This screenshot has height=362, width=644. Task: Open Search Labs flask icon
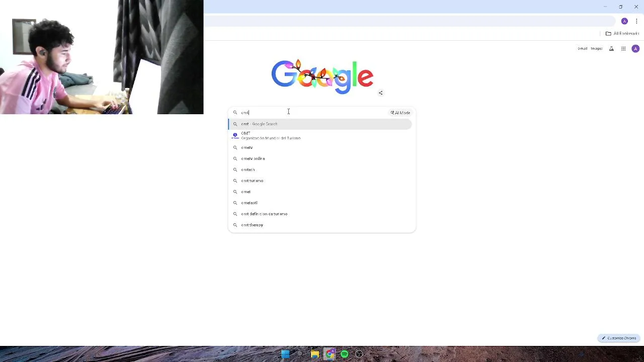pyautogui.click(x=611, y=49)
